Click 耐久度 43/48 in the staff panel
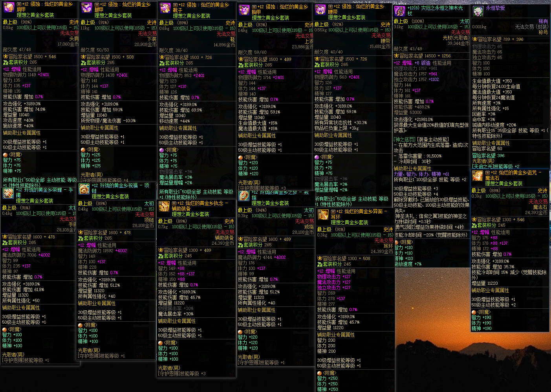This screenshot has height=392, width=551. [408, 49]
